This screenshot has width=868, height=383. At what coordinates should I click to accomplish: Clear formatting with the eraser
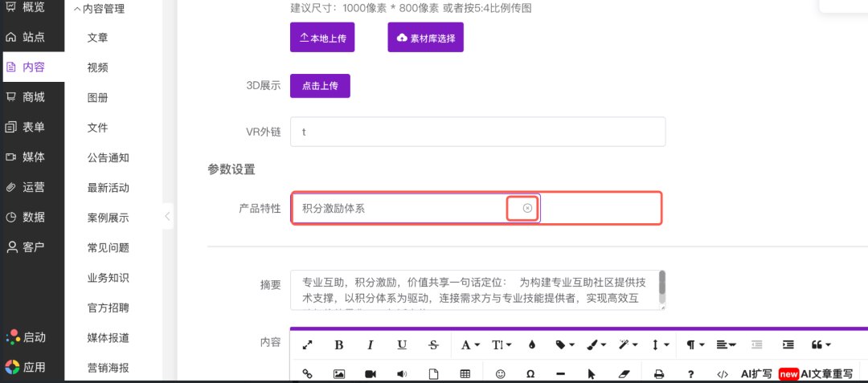pyautogui.click(x=623, y=374)
